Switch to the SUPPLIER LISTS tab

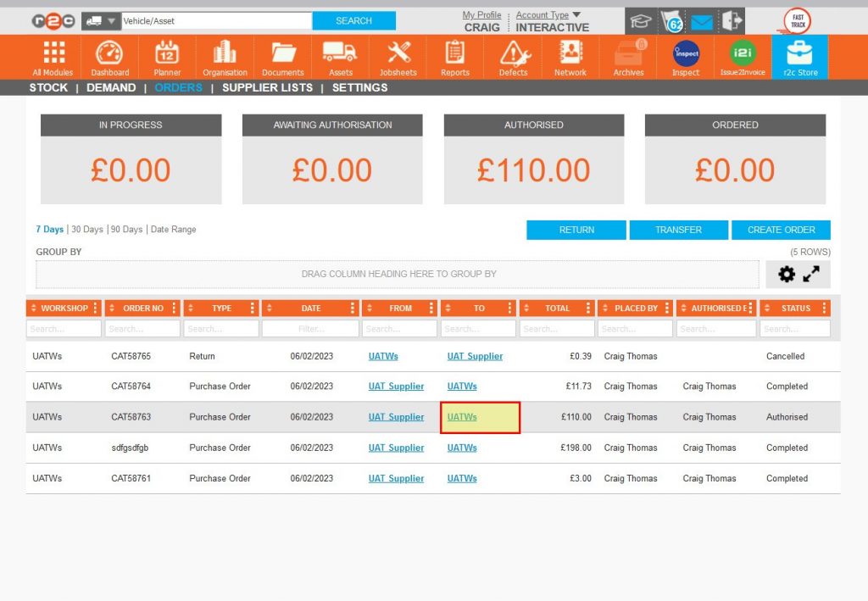click(267, 87)
